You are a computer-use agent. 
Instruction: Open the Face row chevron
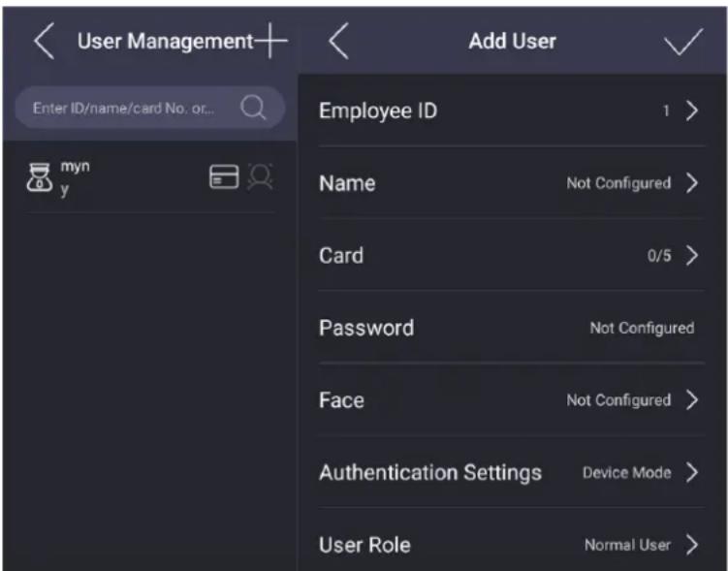click(x=692, y=399)
